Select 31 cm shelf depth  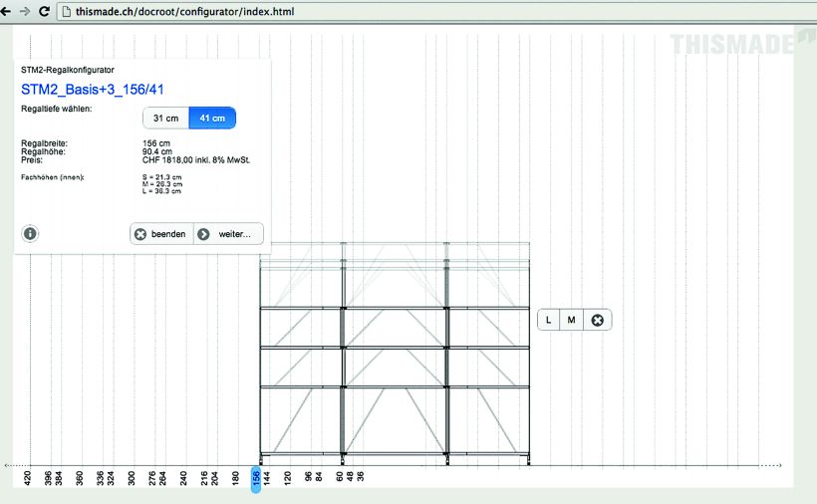coord(165,118)
